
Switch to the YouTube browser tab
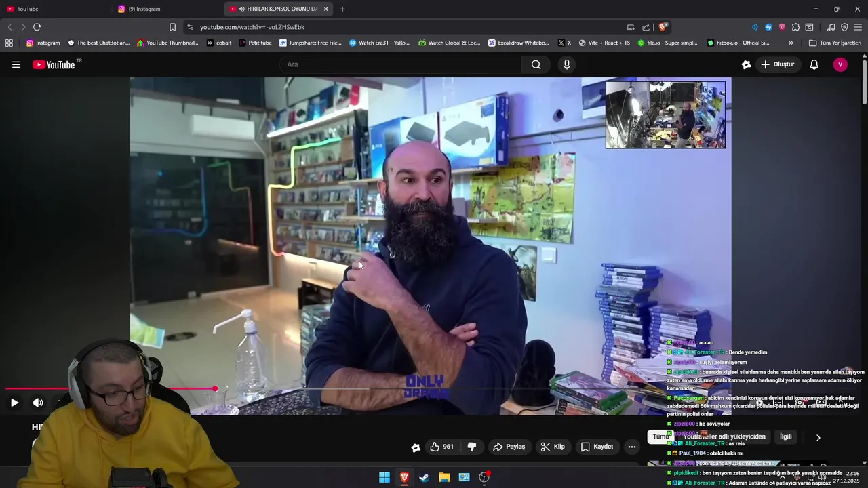click(x=54, y=9)
